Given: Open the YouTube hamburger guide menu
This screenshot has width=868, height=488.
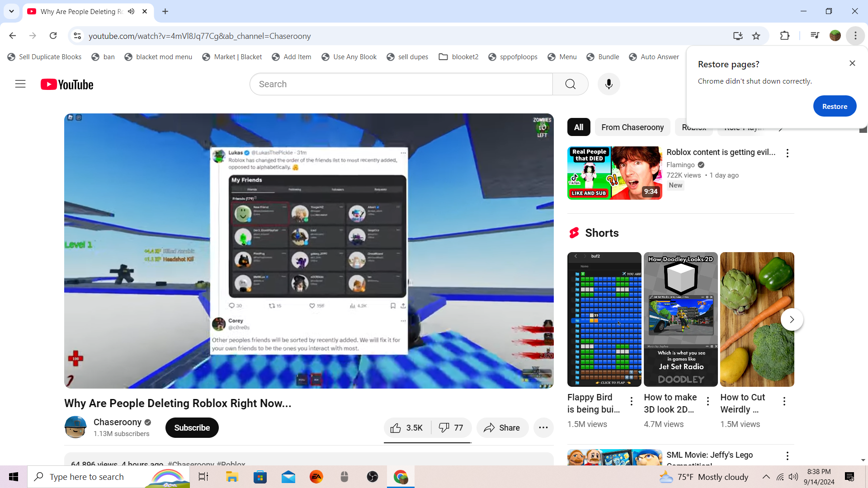Looking at the screenshot, I should [x=20, y=84].
